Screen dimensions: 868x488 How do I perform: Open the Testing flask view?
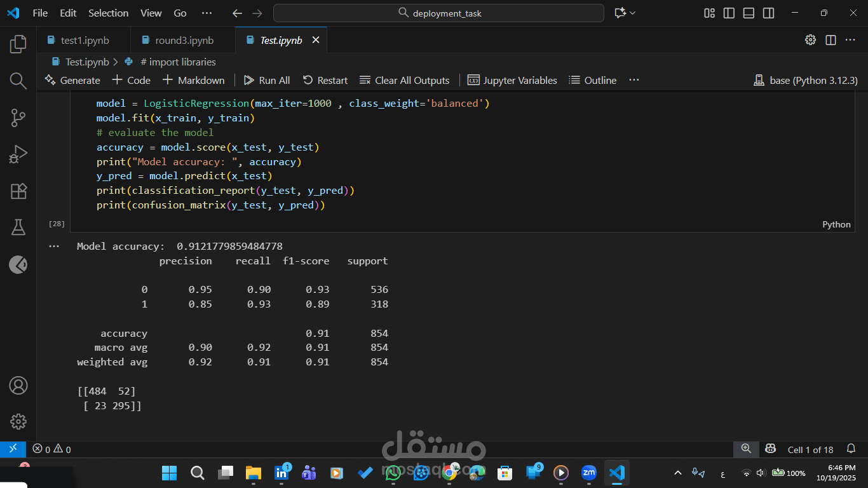pos(18,227)
